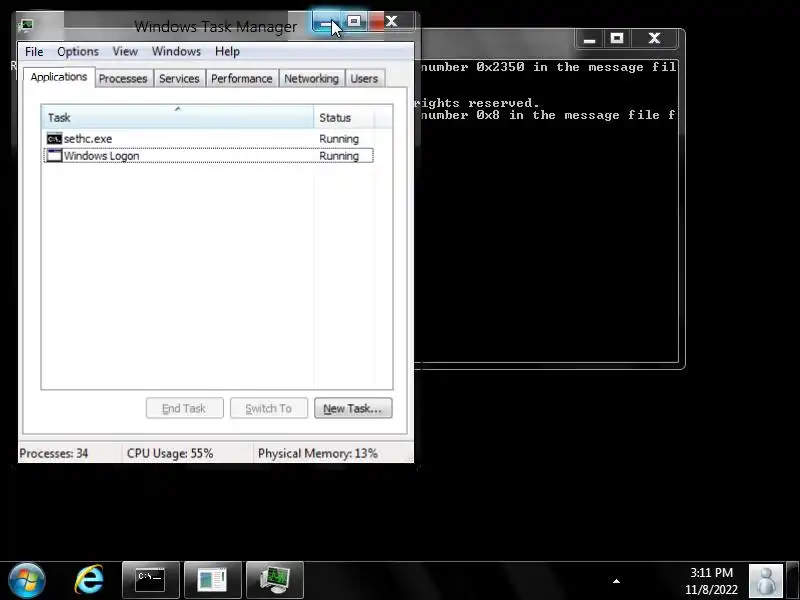Open the File menu in Task Manager
This screenshot has width=800, height=600.
coord(34,52)
